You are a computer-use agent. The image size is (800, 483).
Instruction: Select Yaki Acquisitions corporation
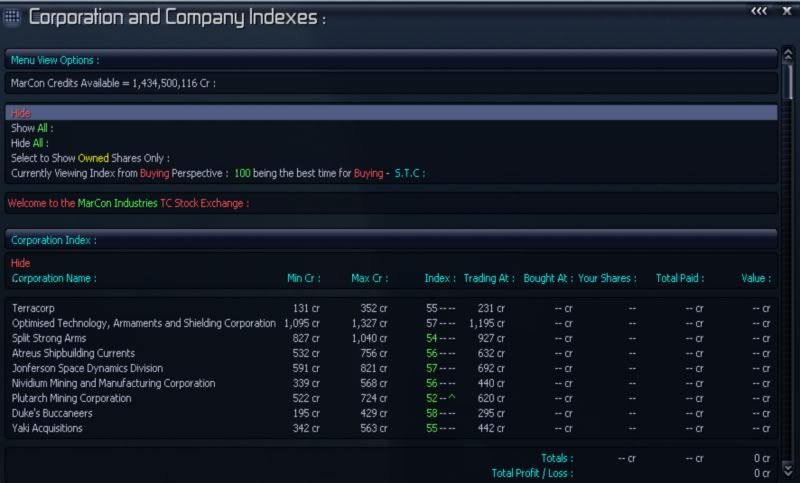tap(47, 429)
